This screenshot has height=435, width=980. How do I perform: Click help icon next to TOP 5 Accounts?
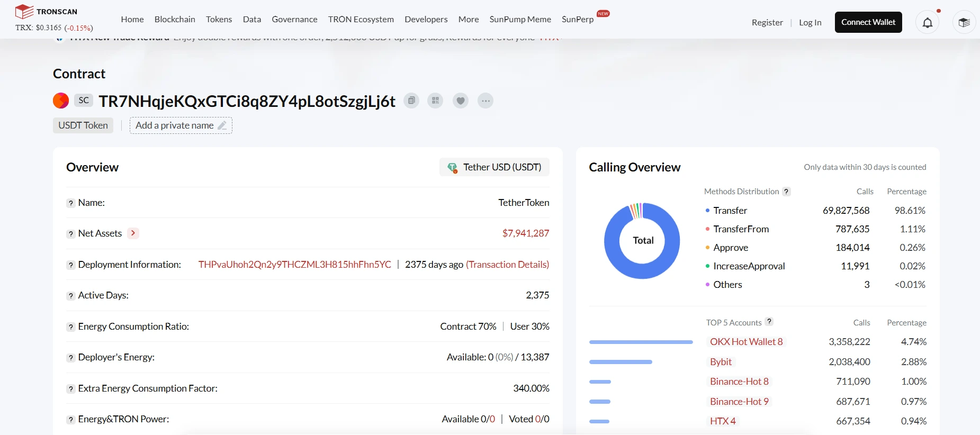[x=769, y=322]
